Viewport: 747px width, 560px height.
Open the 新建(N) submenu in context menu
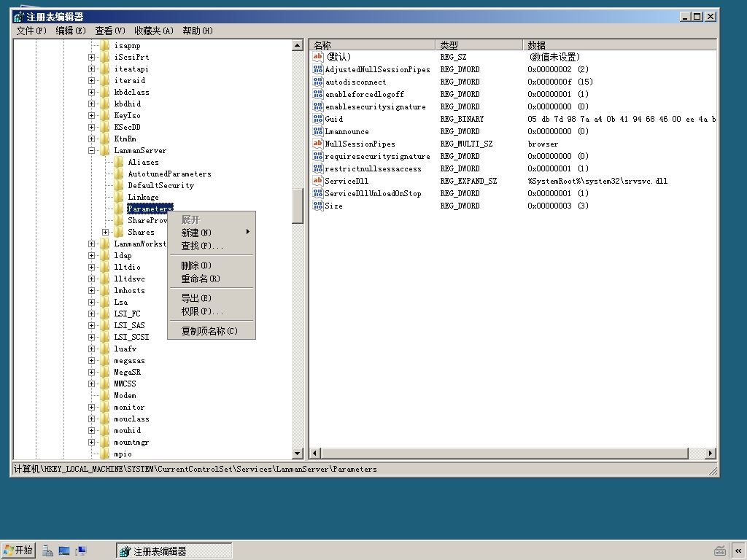point(212,233)
